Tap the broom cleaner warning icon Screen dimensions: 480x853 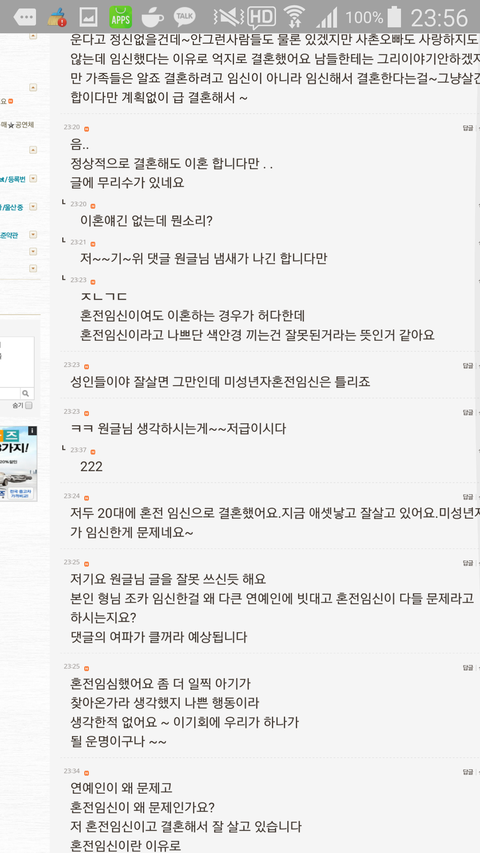point(57,17)
